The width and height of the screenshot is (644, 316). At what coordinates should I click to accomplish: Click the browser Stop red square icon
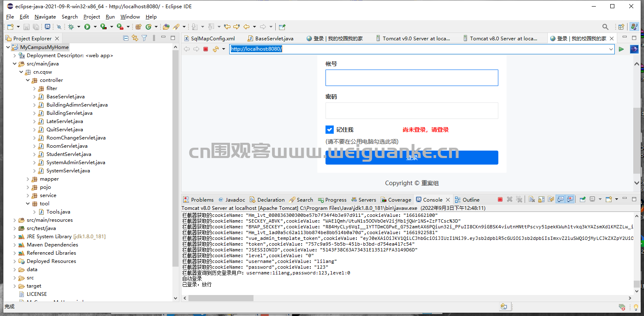click(206, 49)
